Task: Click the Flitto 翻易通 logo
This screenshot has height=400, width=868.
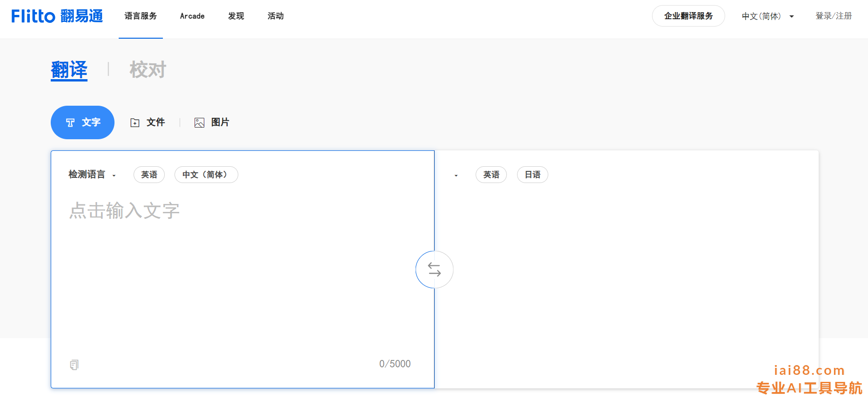Action: [x=57, y=16]
